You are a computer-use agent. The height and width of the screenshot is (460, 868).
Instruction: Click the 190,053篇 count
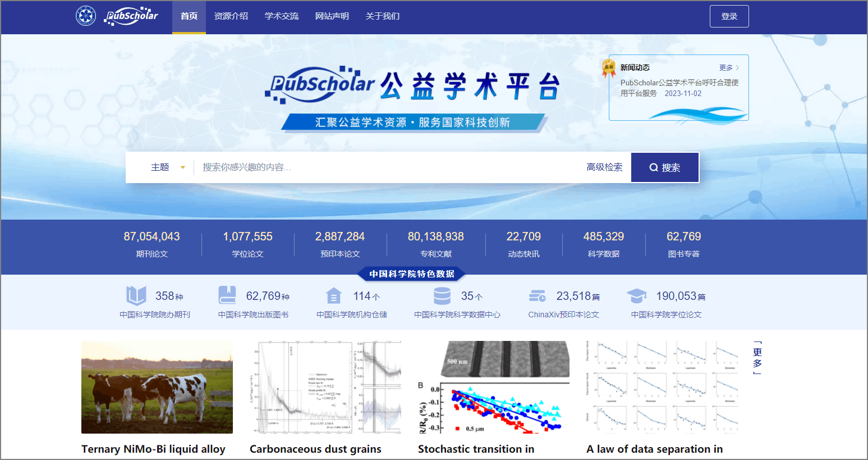click(x=681, y=296)
